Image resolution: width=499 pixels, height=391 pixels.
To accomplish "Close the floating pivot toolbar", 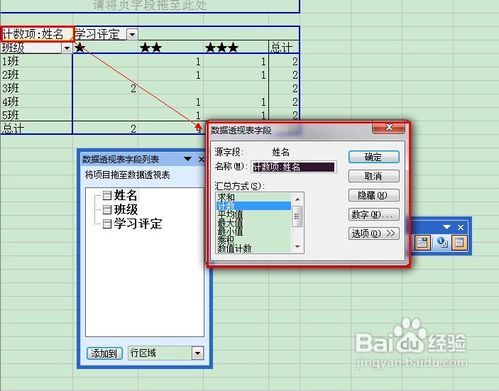I will click(x=461, y=227).
